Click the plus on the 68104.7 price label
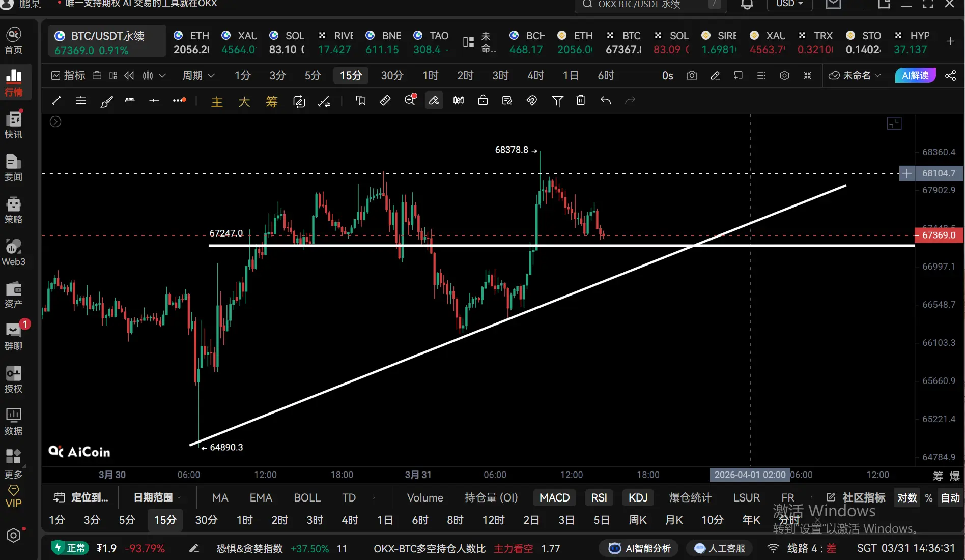Image resolution: width=965 pixels, height=560 pixels. coord(906,173)
